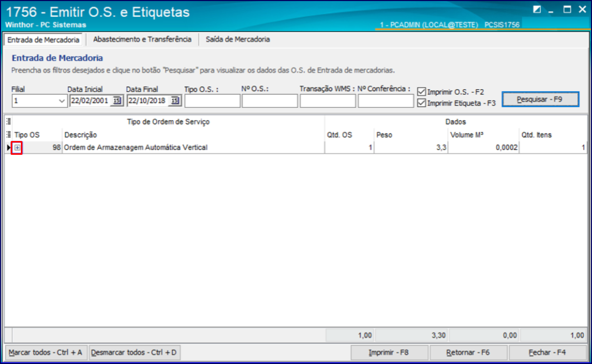Toggle Imprimir O.S. - F2 checkbox
The height and width of the screenshot is (364, 592).
(421, 92)
